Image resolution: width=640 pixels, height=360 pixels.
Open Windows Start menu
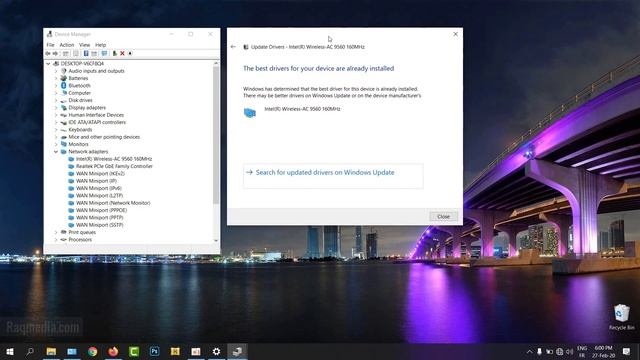point(10,351)
